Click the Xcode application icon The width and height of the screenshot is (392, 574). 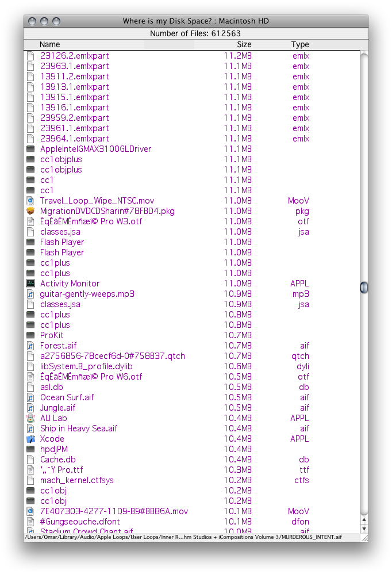coord(30,439)
